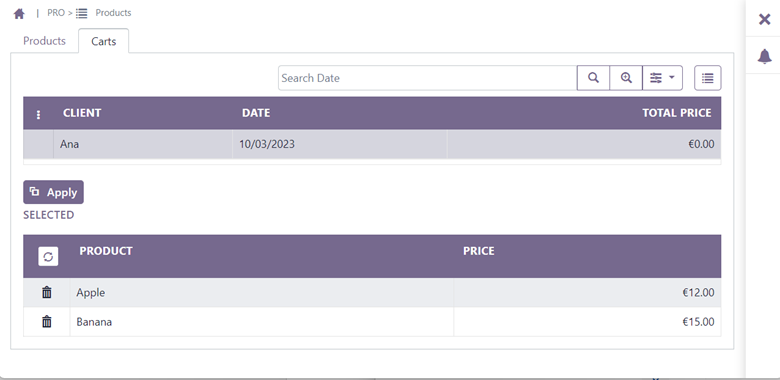
Task: Switch to the Products tab
Action: click(44, 41)
